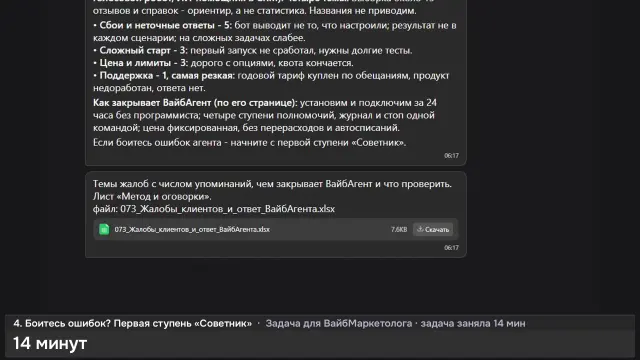This screenshot has width=640, height=360.
Task: Click the large «14 минут» label
Action: click(x=50, y=343)
